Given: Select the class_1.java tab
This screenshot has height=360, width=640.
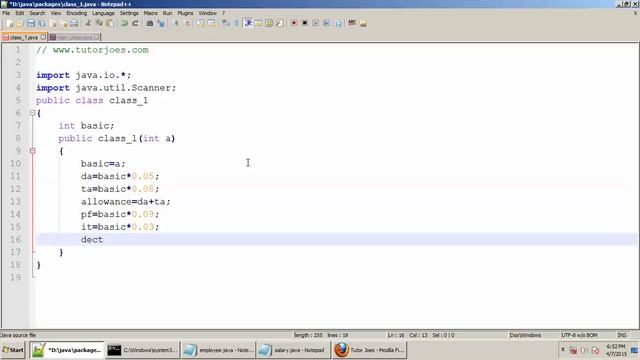Looking at the screenshot, I should tap(24, 37).
